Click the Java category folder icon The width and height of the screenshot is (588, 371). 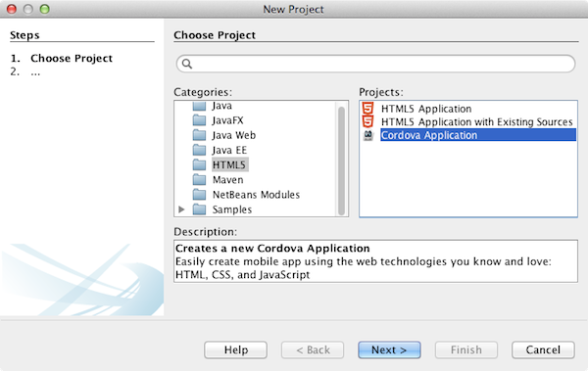[x=199, y=106]
